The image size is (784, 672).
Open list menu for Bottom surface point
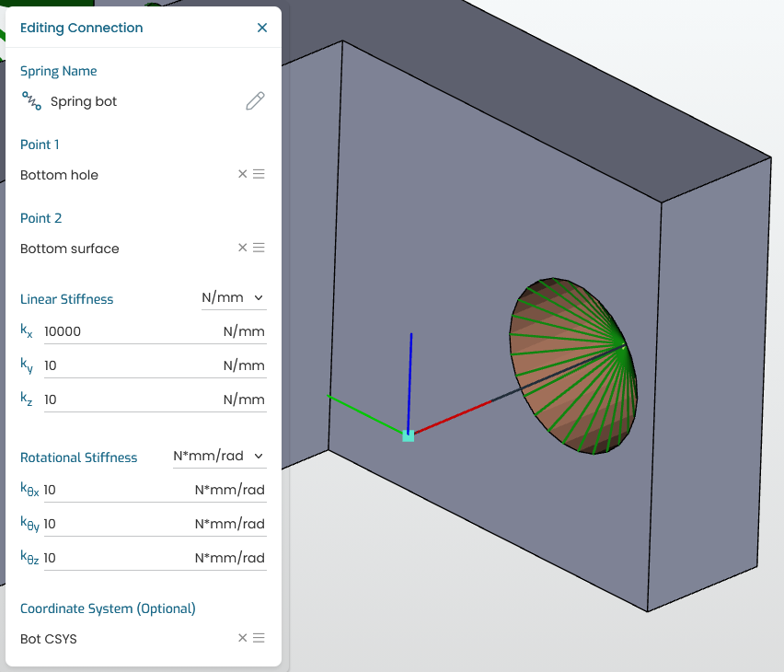[259, 248]
